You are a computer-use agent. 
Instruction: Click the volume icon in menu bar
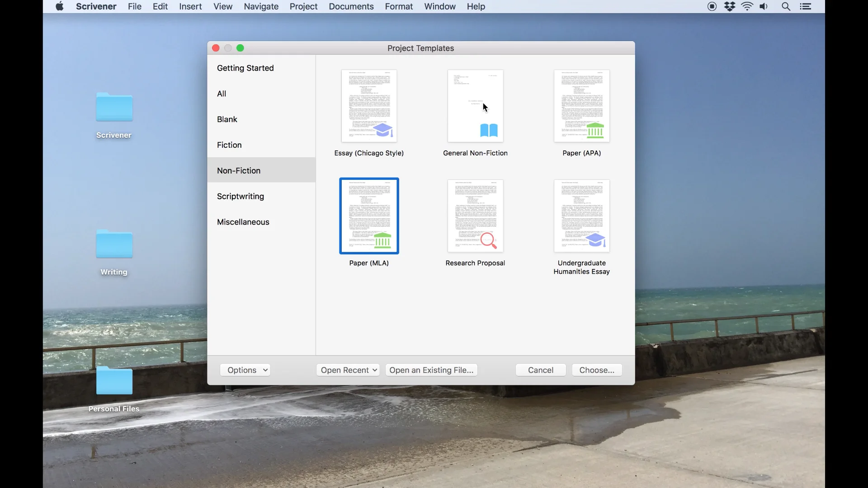tap(764, 6)
